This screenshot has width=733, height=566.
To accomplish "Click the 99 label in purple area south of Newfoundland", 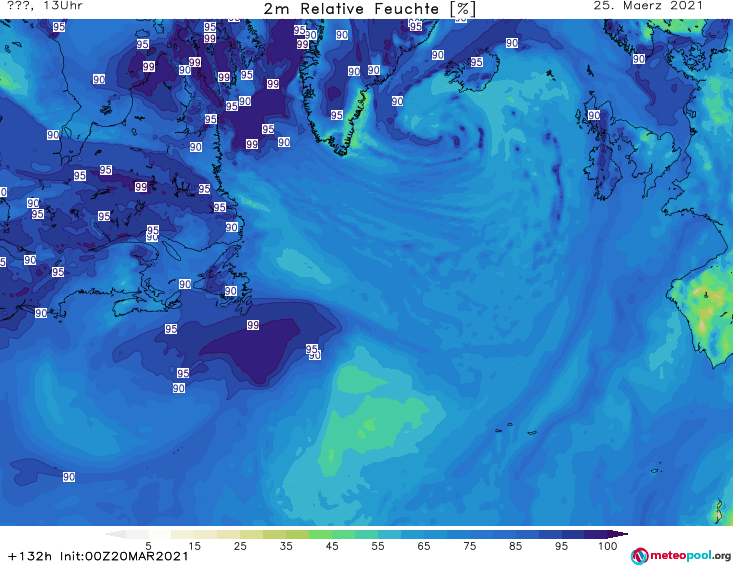I will [x=253, y=325].
